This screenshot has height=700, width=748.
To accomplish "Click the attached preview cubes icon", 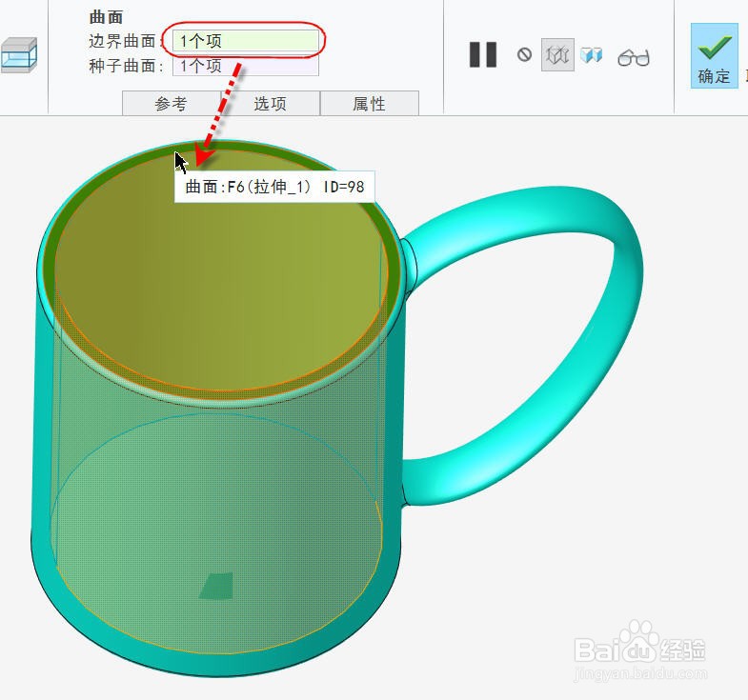I will point(592,55).
